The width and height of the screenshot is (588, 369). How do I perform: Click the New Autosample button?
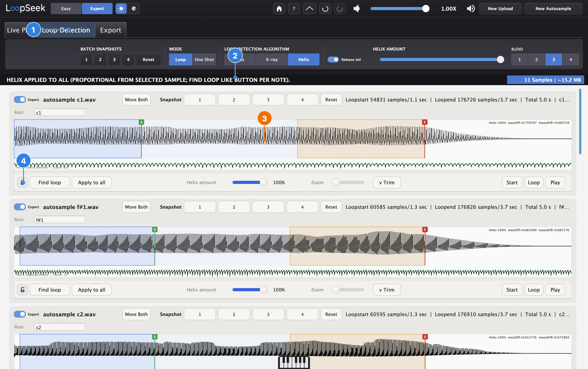coord(553,9)
